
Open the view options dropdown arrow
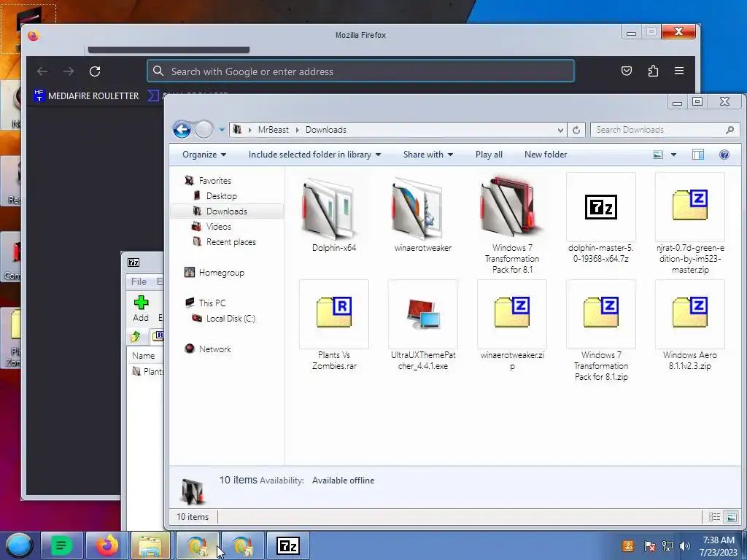673,155
